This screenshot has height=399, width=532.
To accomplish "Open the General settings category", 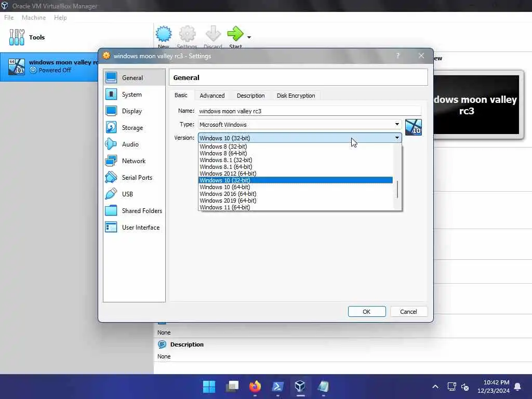I will click(134, 78).
